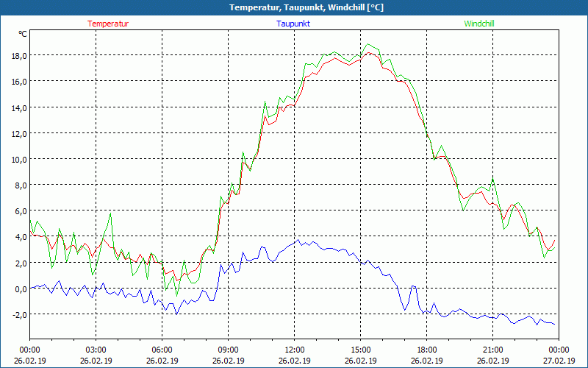
Task: Click the 4,0 y-axis value
Action: (21, 237)
